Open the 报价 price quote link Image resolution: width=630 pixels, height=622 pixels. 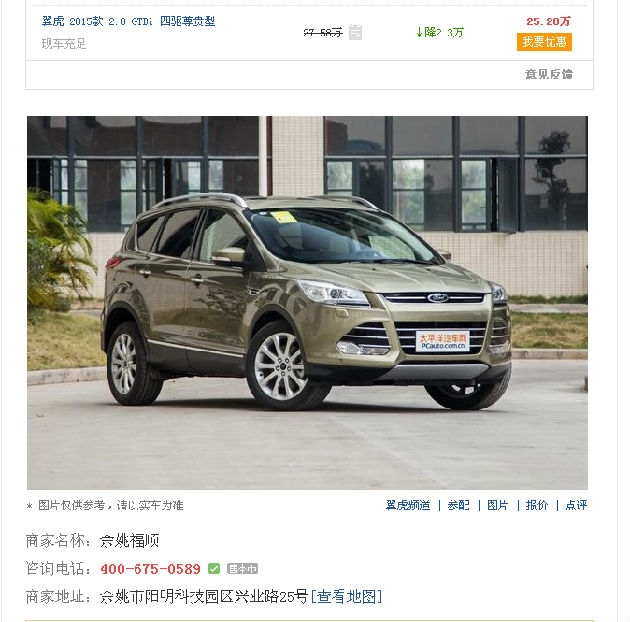click(x=536, y=505)
